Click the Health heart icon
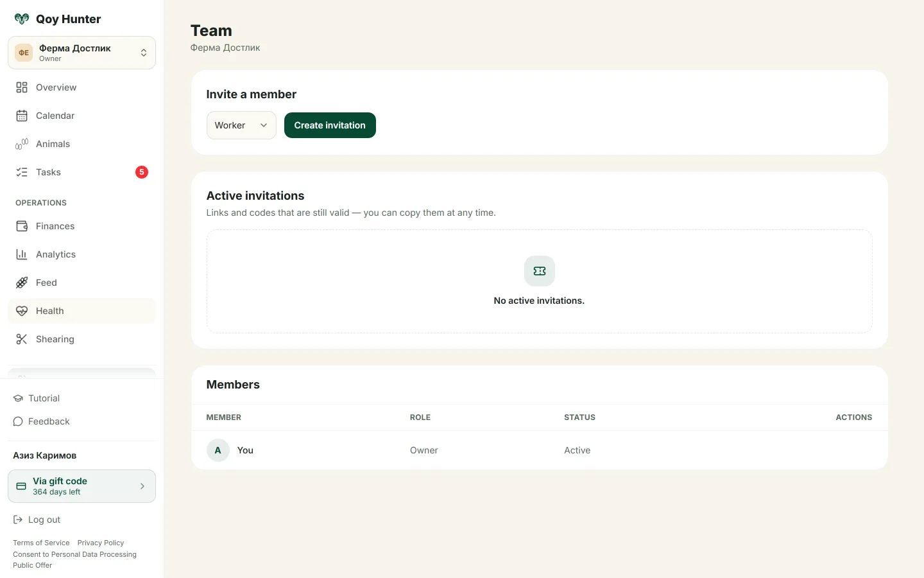The height and width of the screenshot is (578, 924). [22, 311]
